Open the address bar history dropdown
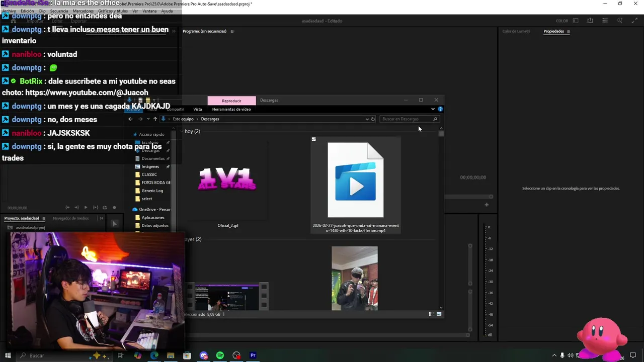Screen dimensions: 644x362 (367, 119)
